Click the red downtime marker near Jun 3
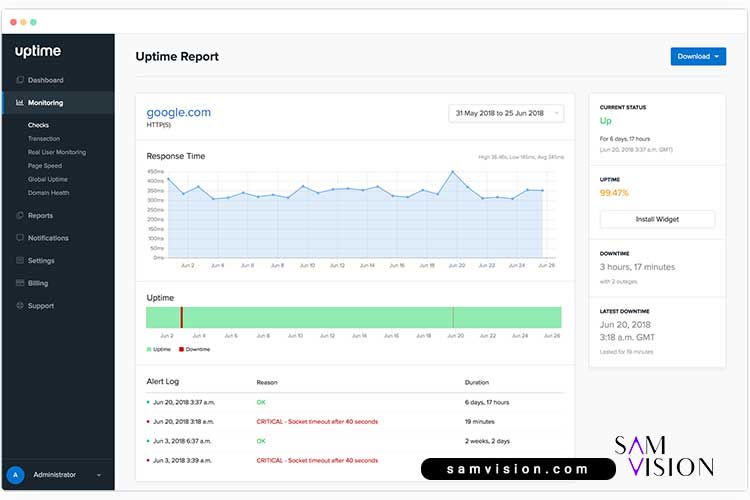 coord(181,317)
